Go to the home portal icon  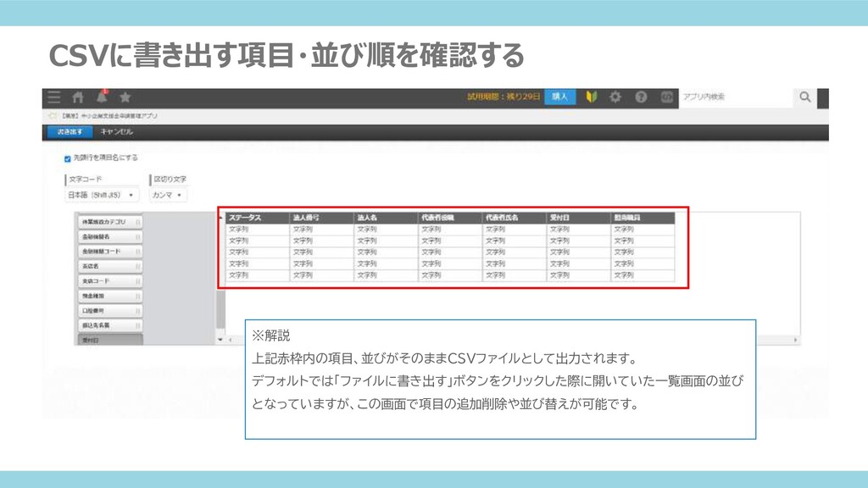(78, 97)
